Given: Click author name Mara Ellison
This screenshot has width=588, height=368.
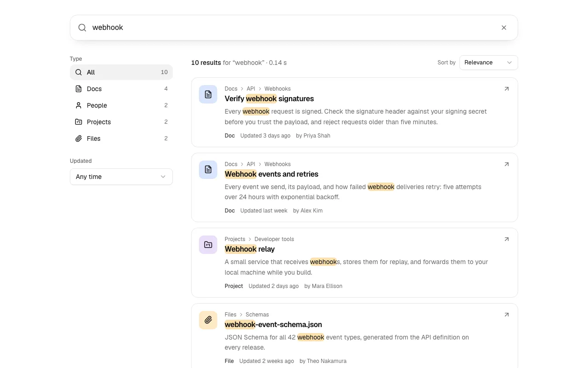Looking at the screenshot, I should [327, 286].
